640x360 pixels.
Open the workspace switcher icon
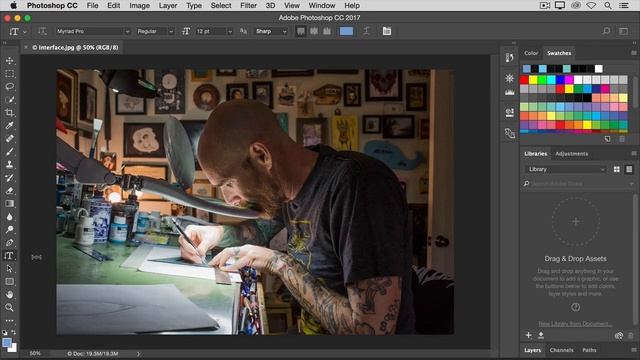point(623,31)
